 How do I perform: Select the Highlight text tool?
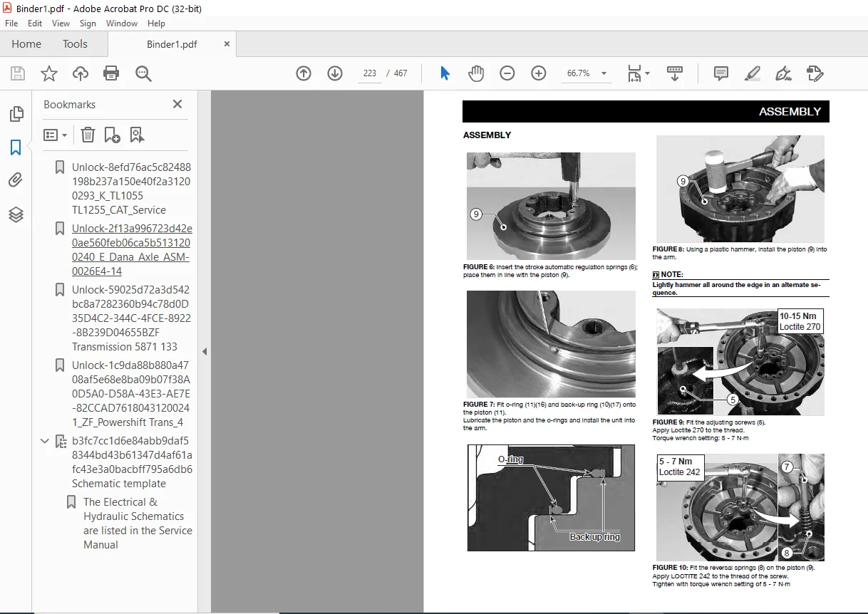click(x=752, y=73)
